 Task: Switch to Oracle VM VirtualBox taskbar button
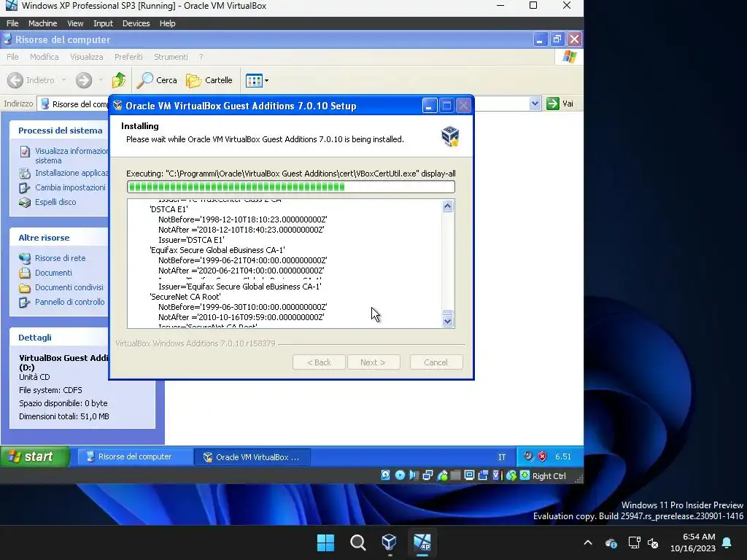(x=252, y=457)
